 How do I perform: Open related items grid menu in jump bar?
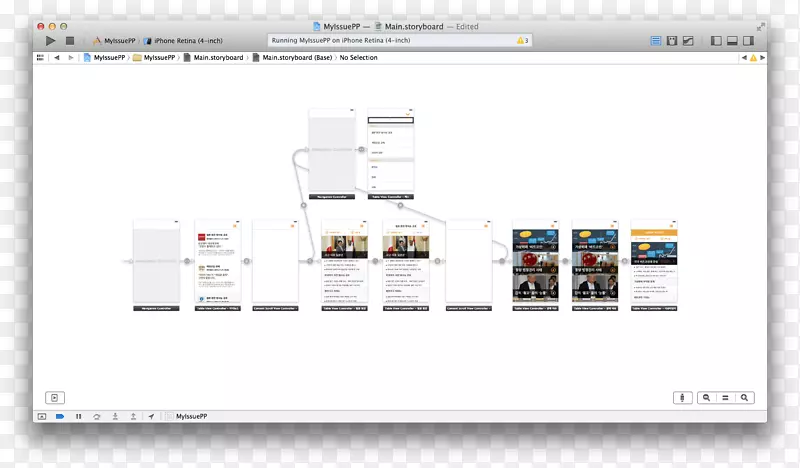click(x=40, y=58)
